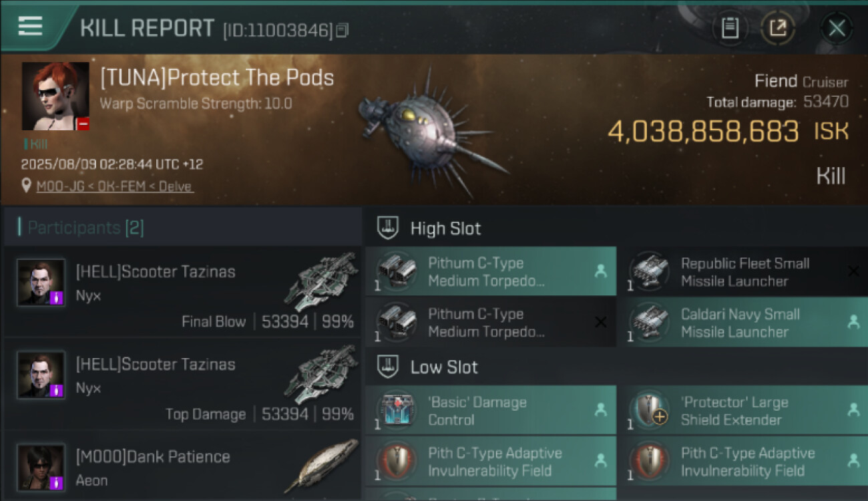View Protect The Pods pilot portrait
This screenshot has width=868, height=501.
pyautogui.click(x=55, y=96)
